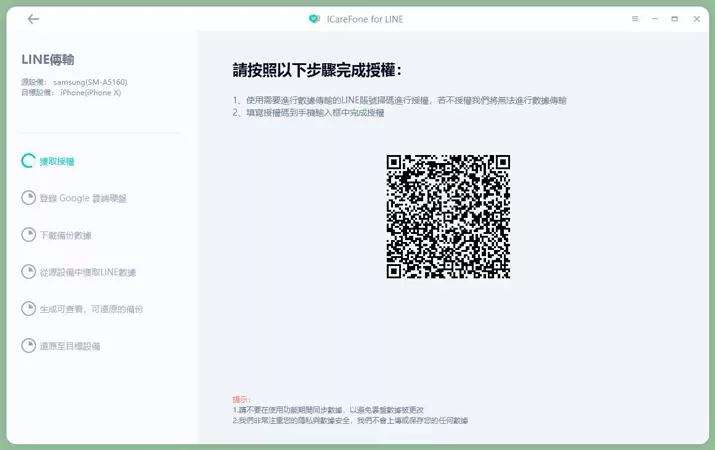Click the iPhone(iPhone X) target device text
The height and width of the screenshot is (450, 715).
point(91,93)
